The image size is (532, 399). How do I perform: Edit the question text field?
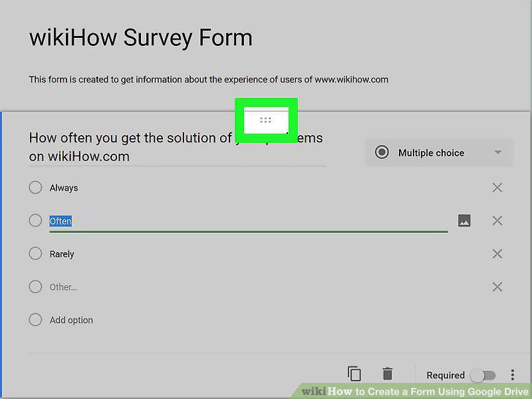177,148
